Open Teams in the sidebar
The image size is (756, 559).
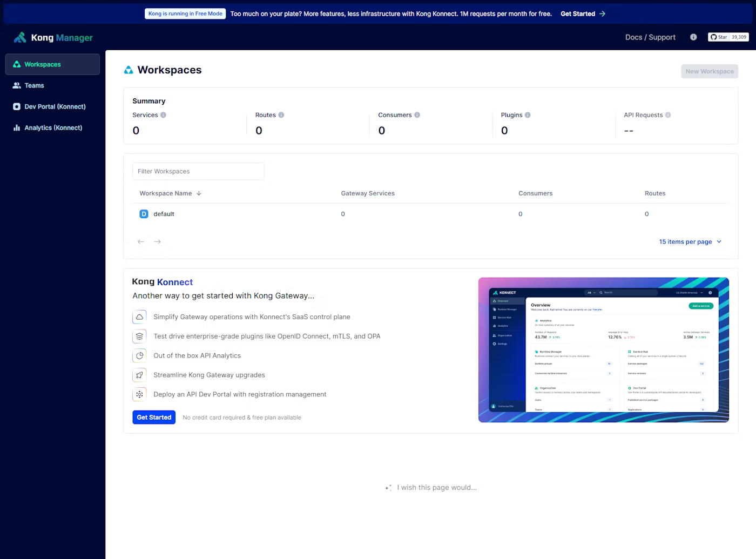(34, 85)
